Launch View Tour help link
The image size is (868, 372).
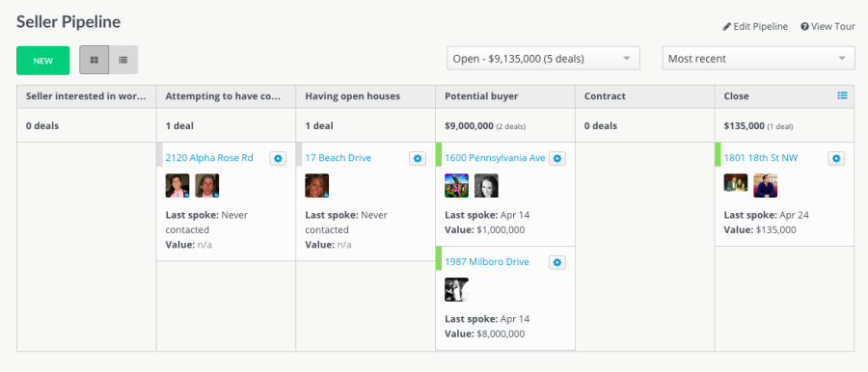click(x=827, y=27)
